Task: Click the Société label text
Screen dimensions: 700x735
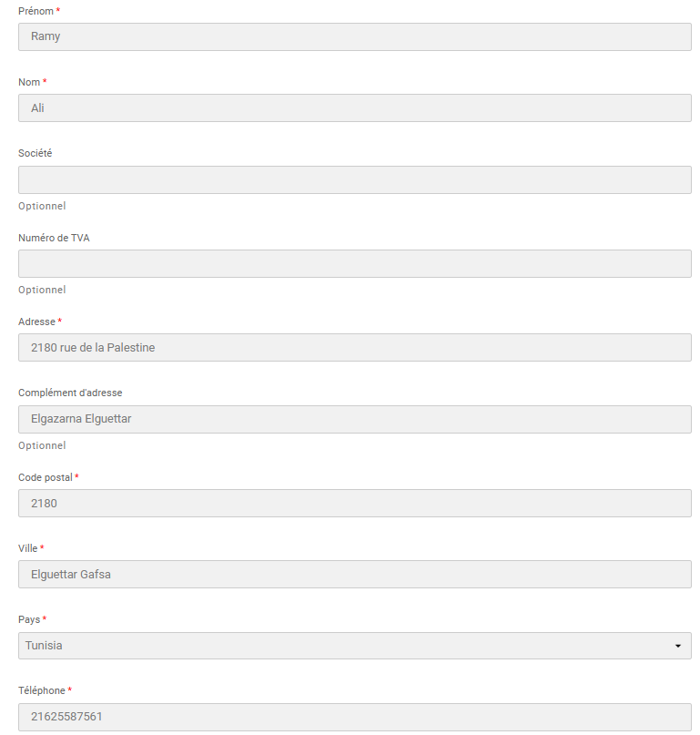Action: click(x=35, y=153)
